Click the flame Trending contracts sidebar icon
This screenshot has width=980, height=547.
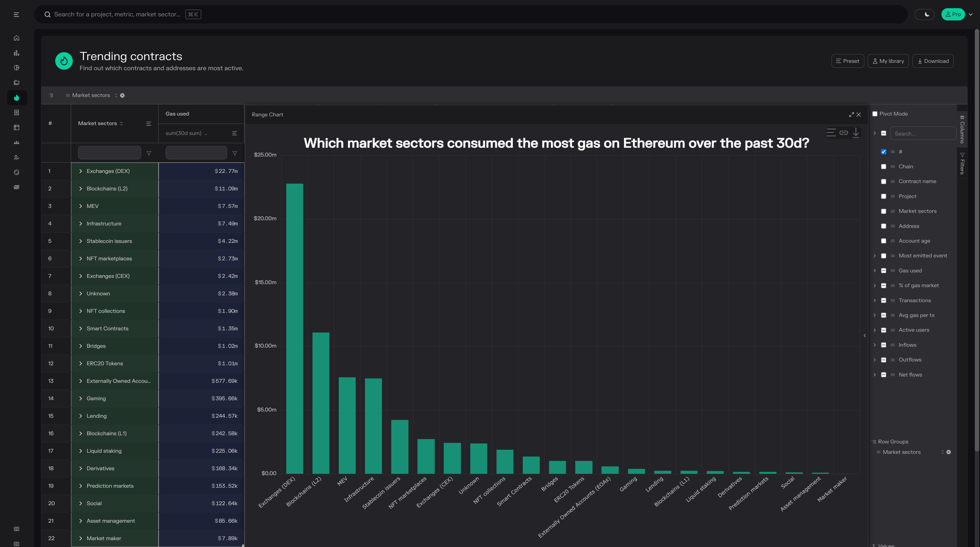(16, 98)
